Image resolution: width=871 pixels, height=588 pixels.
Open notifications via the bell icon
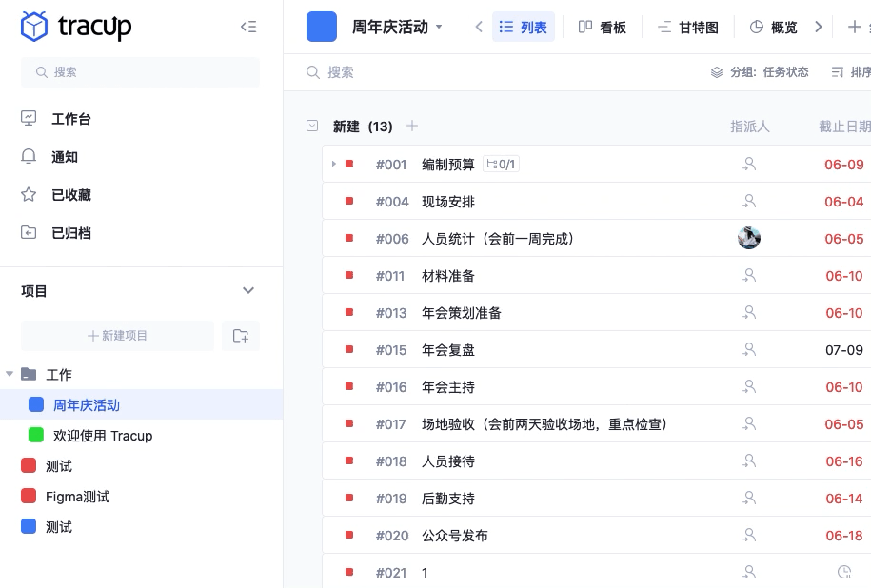tap(29, 157)
